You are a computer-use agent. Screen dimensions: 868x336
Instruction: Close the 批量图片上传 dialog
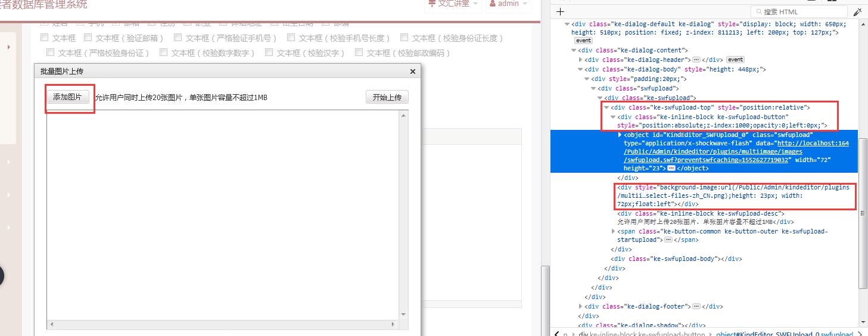coord(412,71)
